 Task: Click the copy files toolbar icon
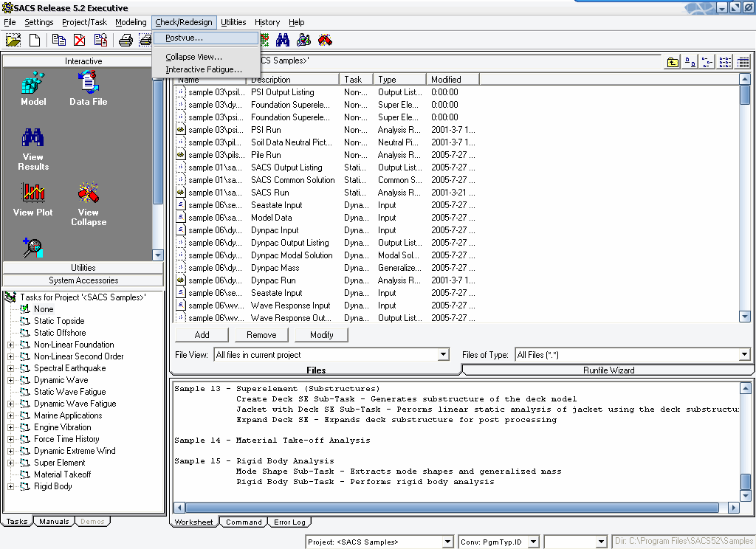pyautogui.click(x=59, y=40)
